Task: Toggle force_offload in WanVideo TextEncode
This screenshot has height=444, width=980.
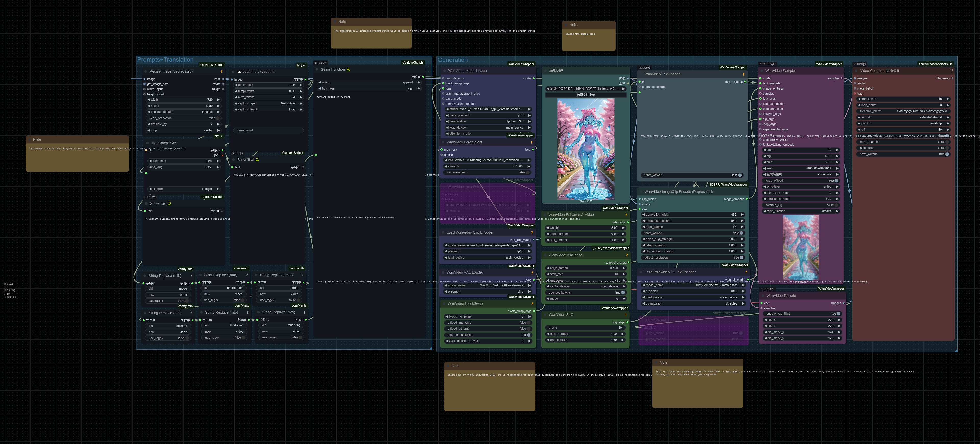Action: pyautogui.click(x=740, y=175)
